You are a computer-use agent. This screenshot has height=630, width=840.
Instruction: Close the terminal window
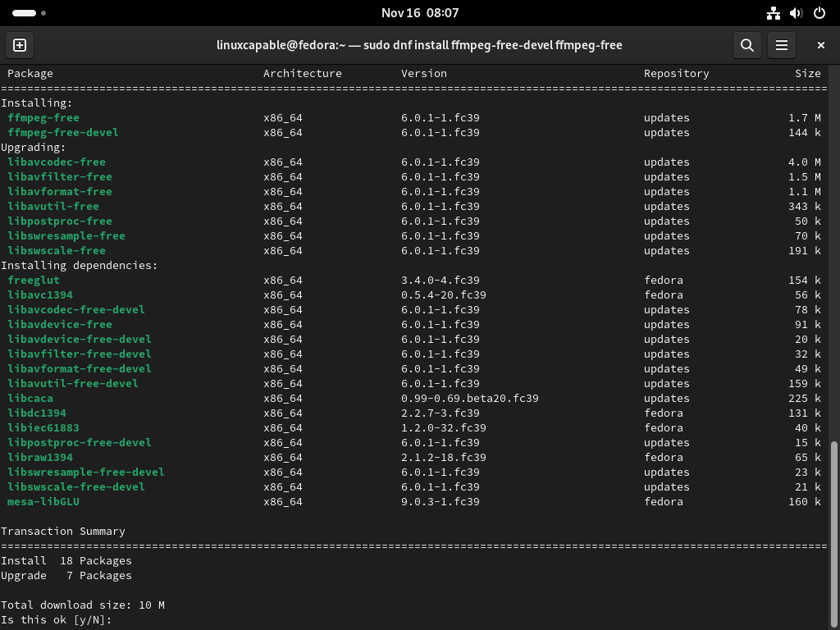coord(820,45)
